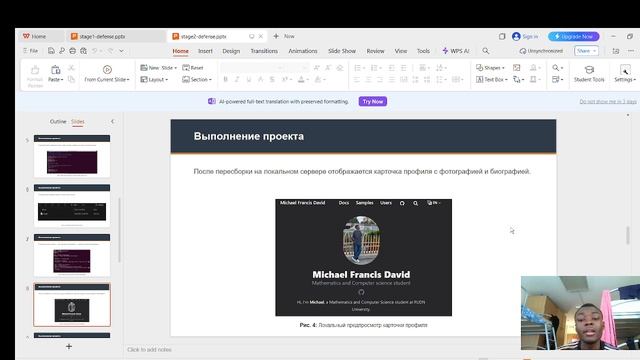The width and height of the screenshot is (640, 360).
Task: Click the user avatar icon beside Sign in
Action: pyautogui.click(x=516, y=36)
